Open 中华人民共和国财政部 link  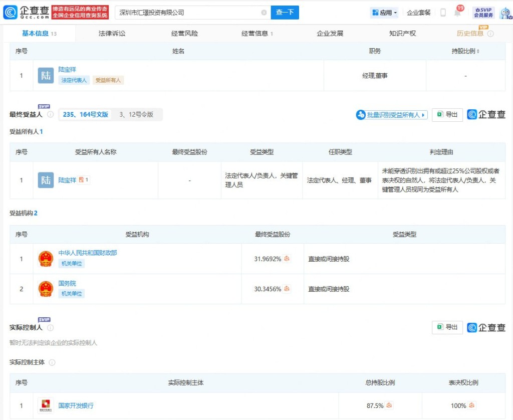coord(87,253)
